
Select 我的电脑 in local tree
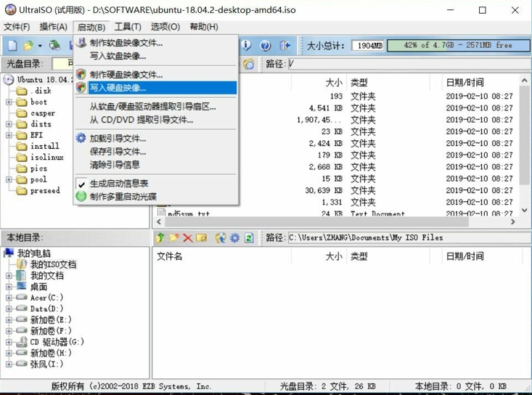34,253
